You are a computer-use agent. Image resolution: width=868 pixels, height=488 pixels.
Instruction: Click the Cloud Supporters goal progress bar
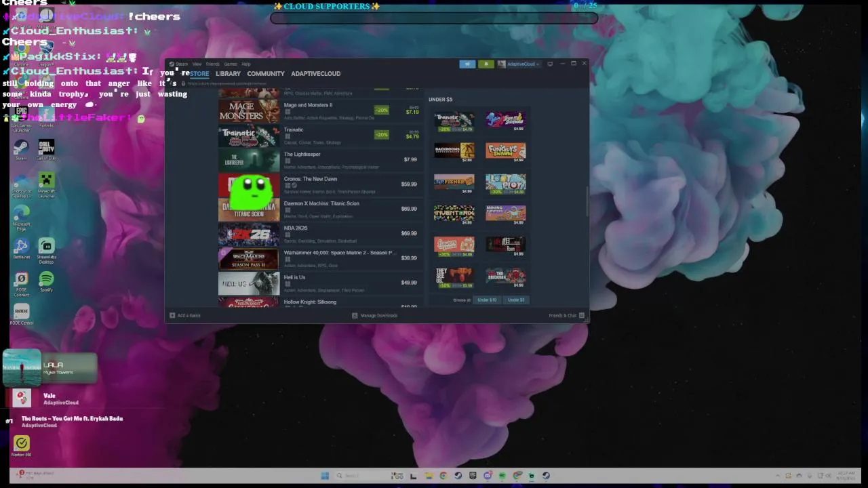tap(434, 18)
